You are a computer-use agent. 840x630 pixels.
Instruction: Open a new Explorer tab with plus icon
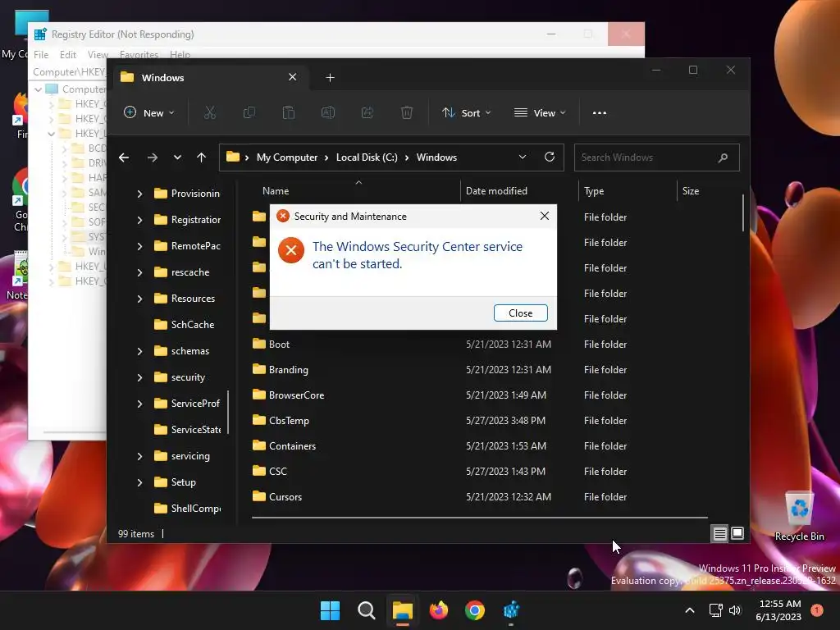point(330,78)
